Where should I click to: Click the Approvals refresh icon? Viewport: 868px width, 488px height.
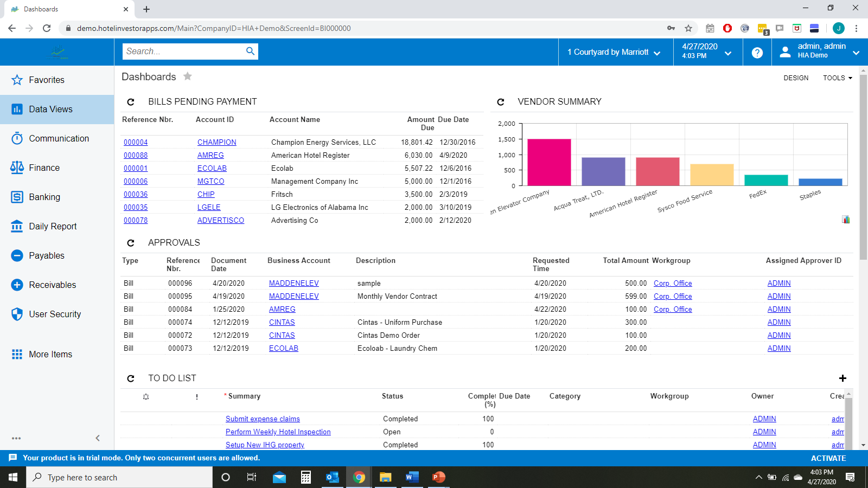coord(130,243)
